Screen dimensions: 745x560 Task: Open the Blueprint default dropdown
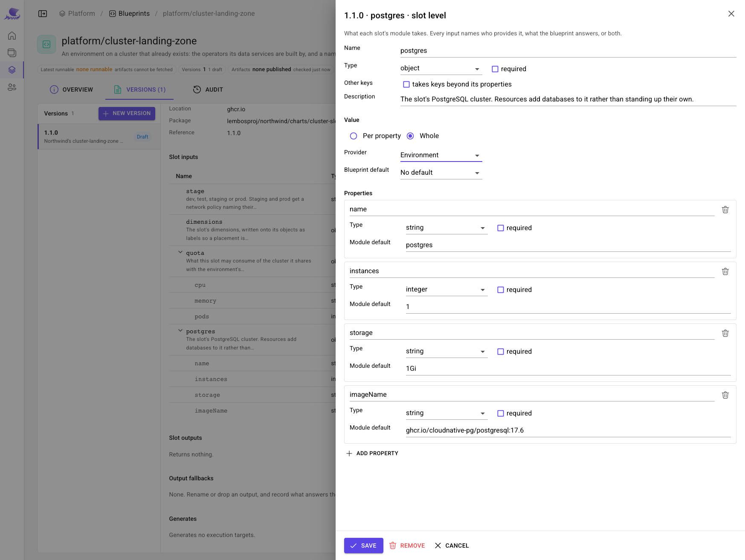point(441,173)
